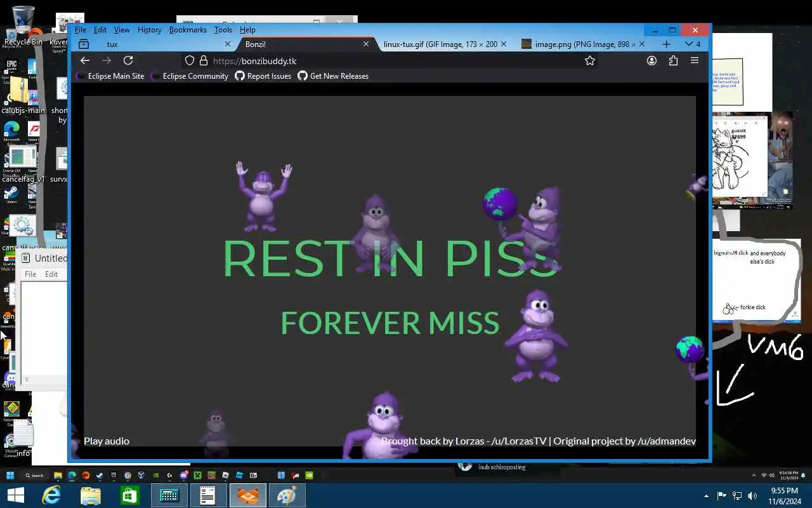Select the Steam desktop icon

coord(11,194)
